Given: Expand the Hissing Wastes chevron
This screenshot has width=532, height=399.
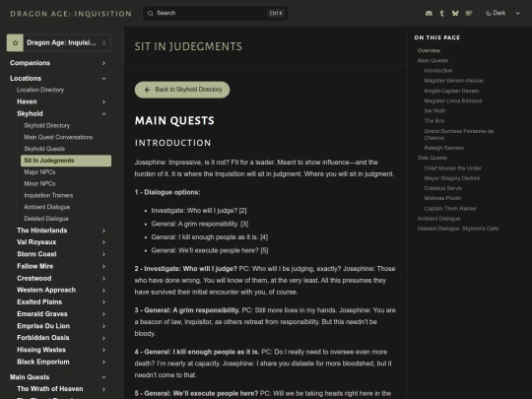Looking at the screenshot, I should pyautogui.click(x=103, y=350).
